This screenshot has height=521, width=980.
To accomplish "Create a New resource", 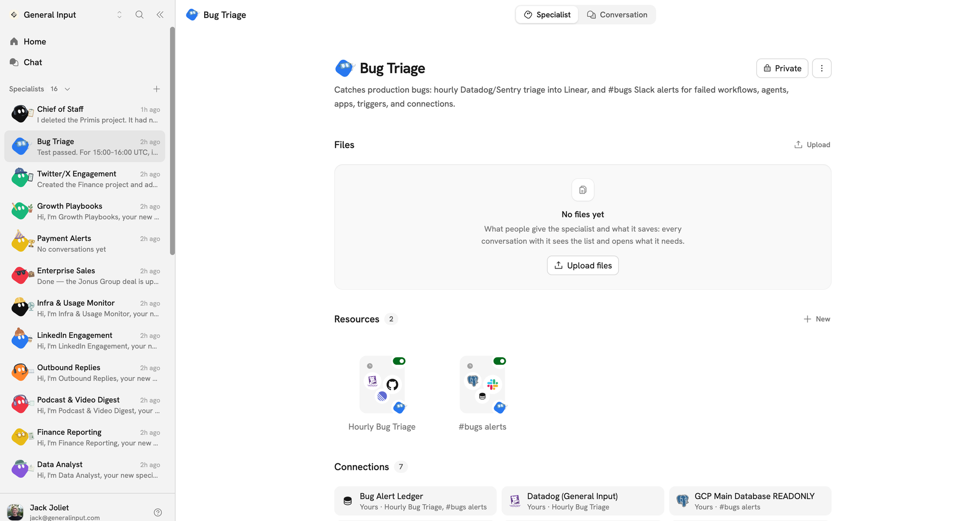I will tap(817, 319).
